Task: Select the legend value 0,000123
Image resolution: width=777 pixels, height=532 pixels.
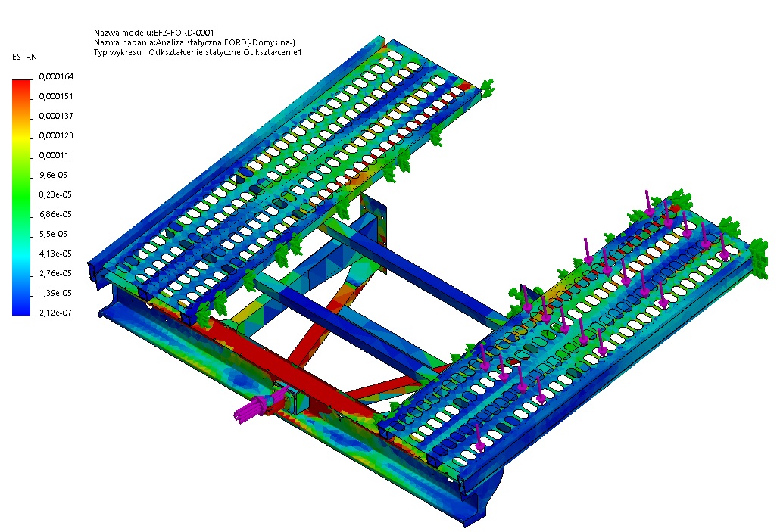Action: tap(56, 135)
